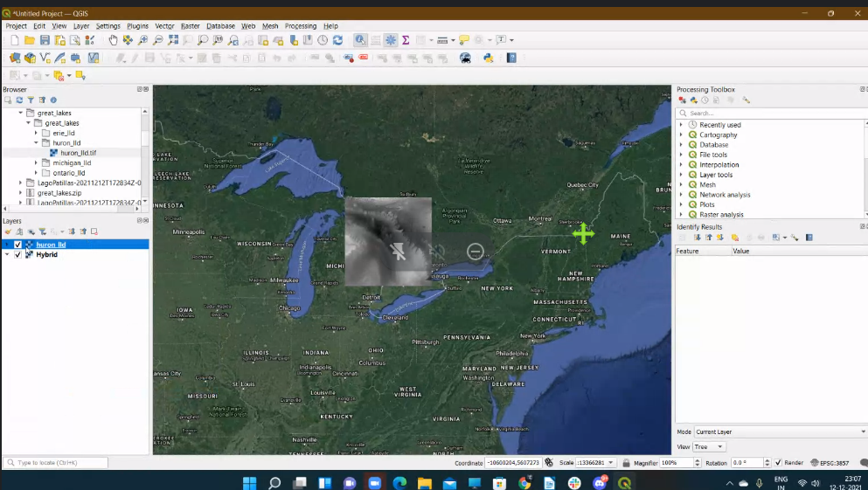This screenshot has height=490, width=868.
Task: Toggle the scale lock padlock icon
Action: point(626,462)
